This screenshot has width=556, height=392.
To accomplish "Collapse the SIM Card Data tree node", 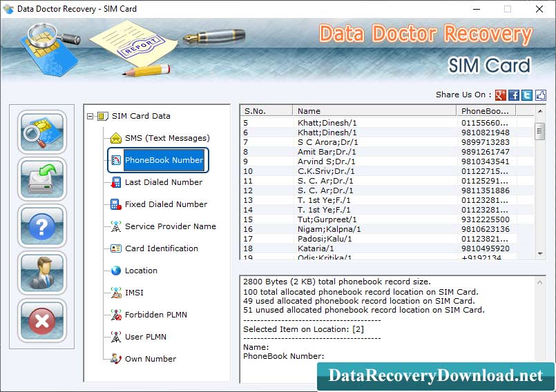I will coord(90,116).
